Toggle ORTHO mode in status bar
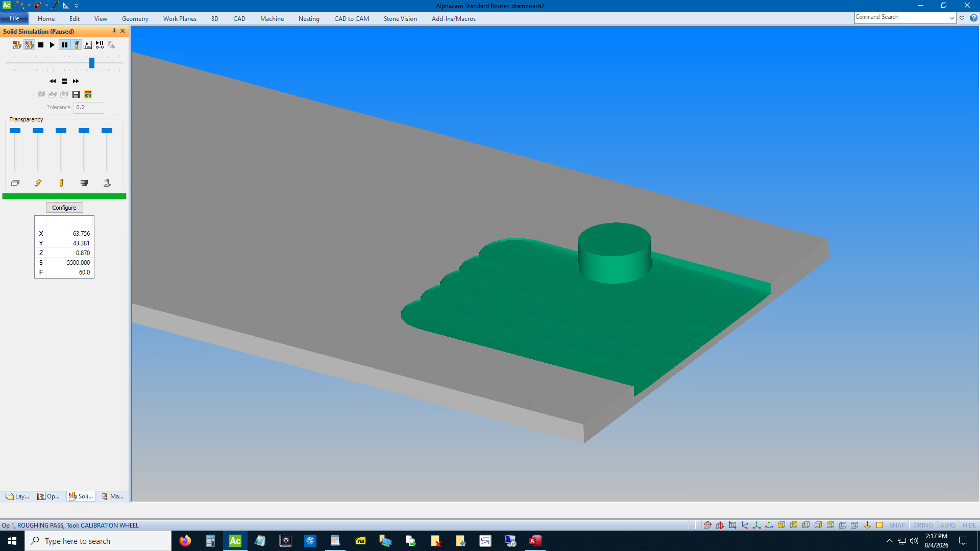Viewport: 980px width, 551px height. 923,525
